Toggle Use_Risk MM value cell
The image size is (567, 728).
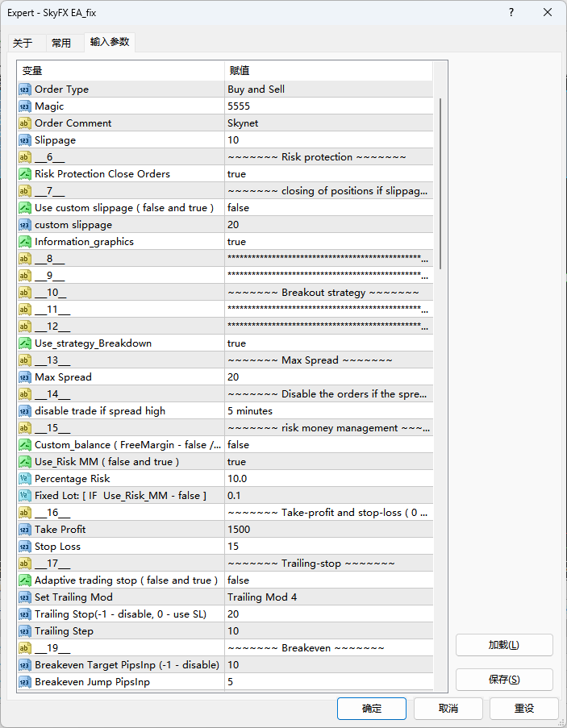click(x=328, y=462)
